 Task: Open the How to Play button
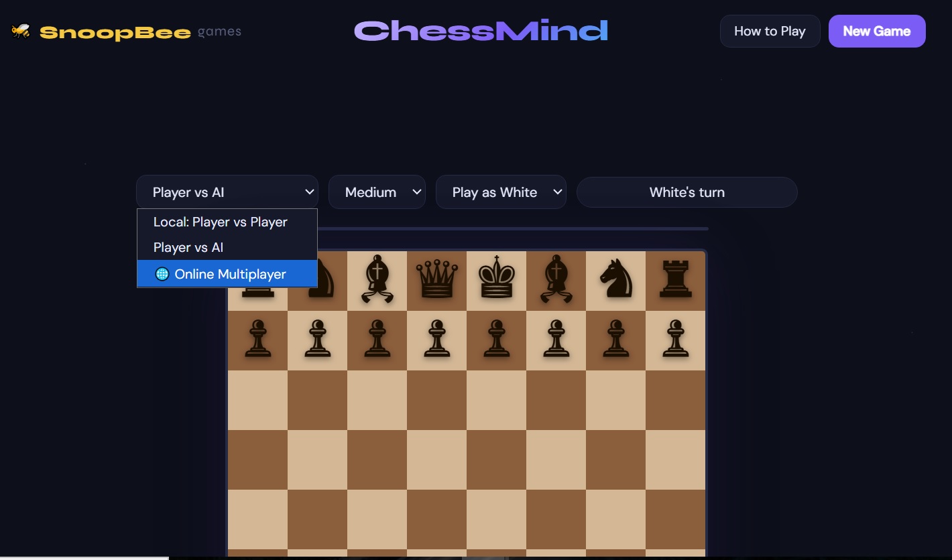tap(770, 31)
